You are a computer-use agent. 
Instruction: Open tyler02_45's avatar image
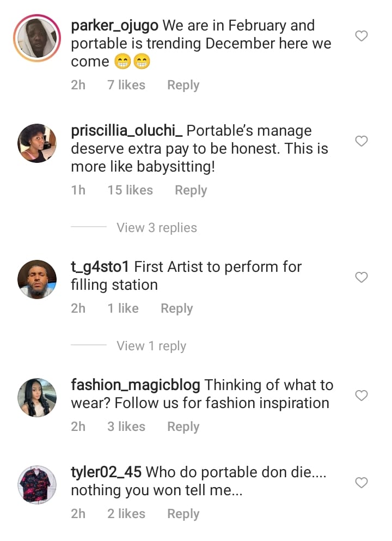click(37, 485)
